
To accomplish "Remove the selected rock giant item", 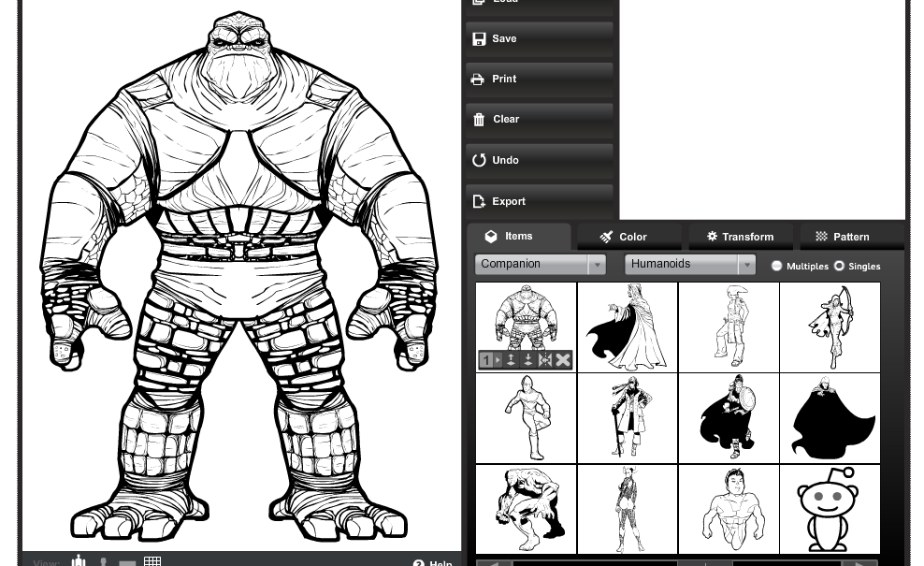I will (x=563, y=359).
